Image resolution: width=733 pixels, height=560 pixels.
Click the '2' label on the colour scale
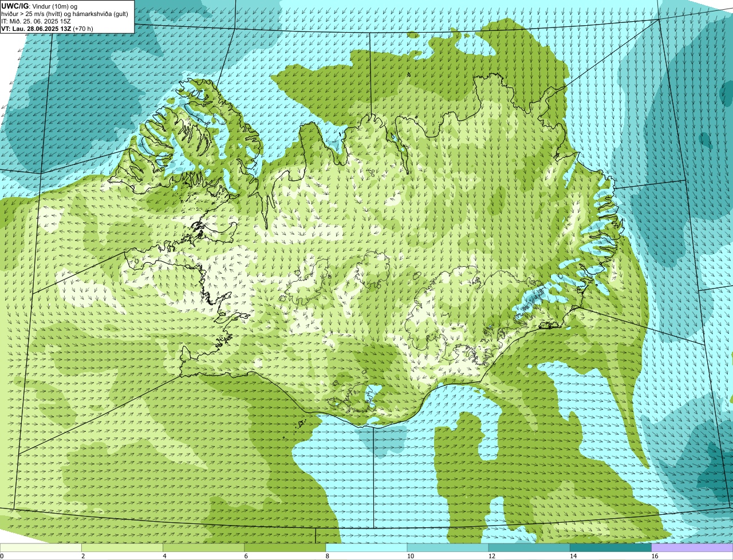83,556
